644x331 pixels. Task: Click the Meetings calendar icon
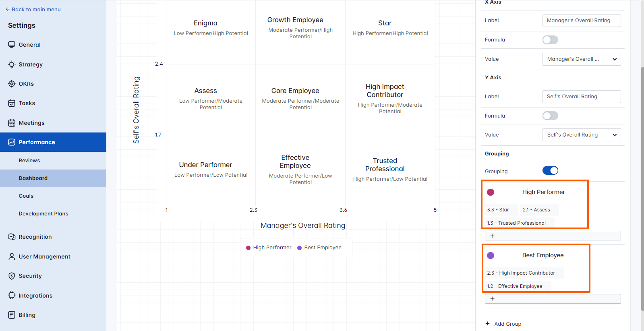click(12, 123)
